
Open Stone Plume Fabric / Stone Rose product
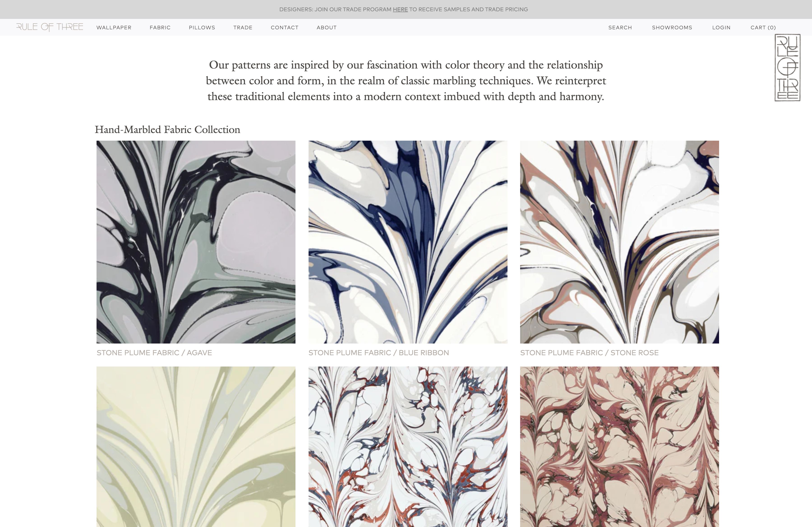pos(619,242)
